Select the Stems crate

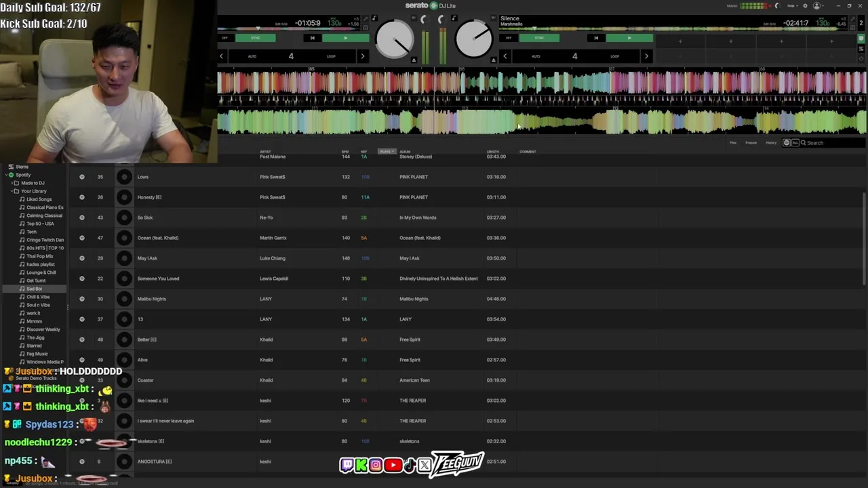[22, 167]
